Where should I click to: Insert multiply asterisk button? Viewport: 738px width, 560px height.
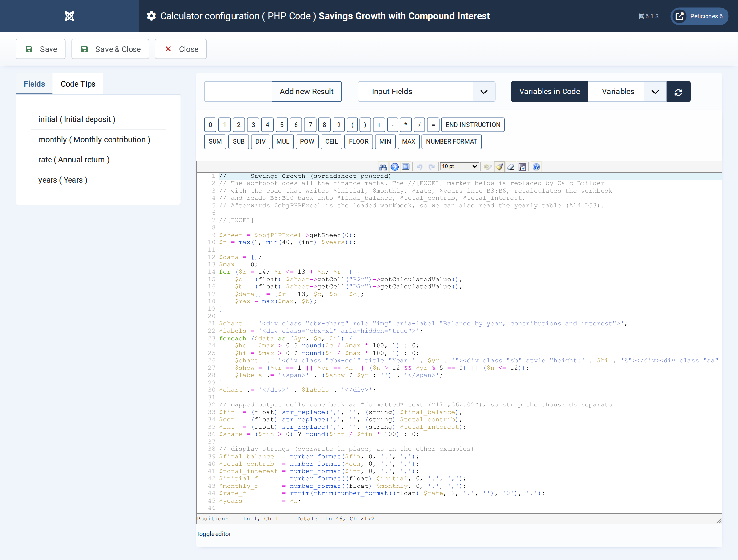(406, 125)
